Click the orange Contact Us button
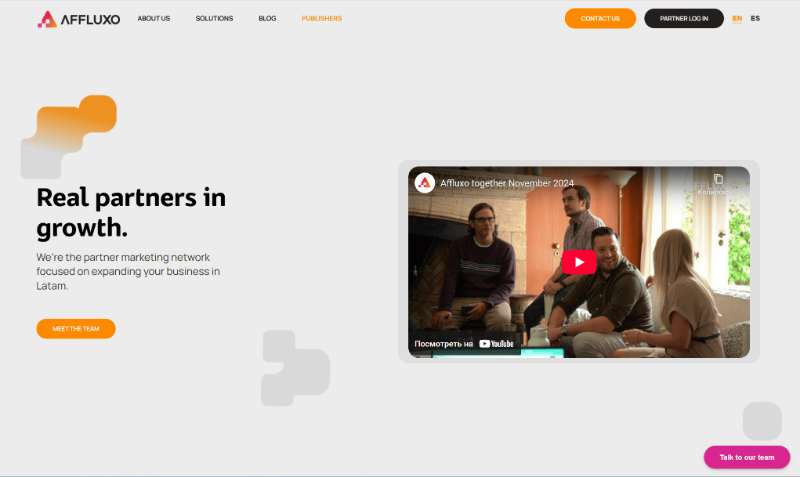Viewport: 800px width, 477px height. tap(600, 18)
